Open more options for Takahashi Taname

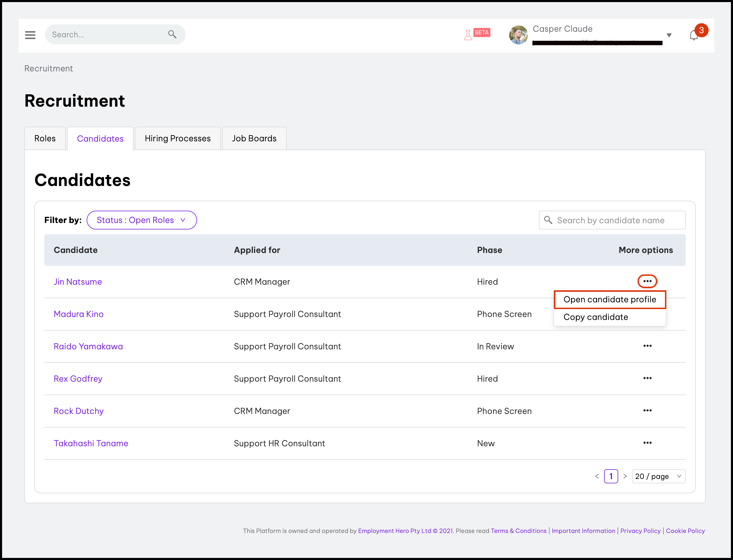(647, 443)
